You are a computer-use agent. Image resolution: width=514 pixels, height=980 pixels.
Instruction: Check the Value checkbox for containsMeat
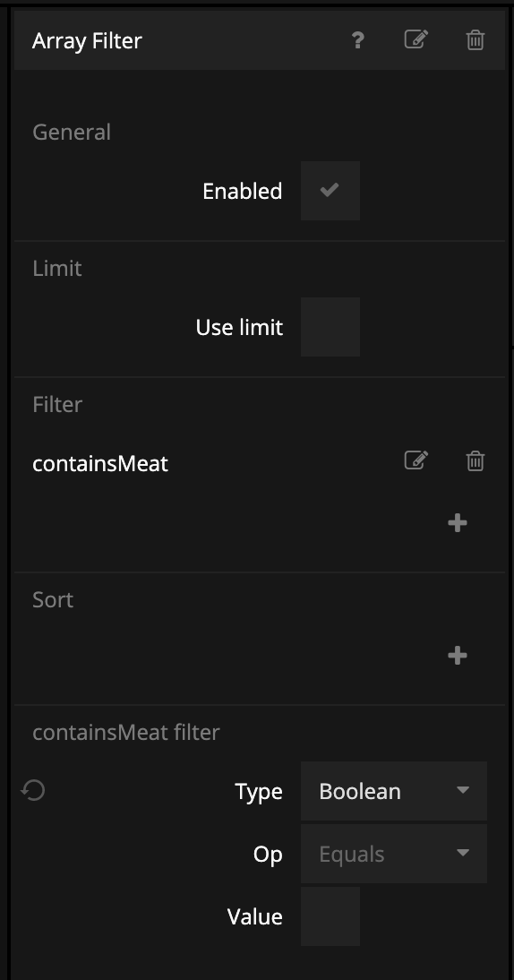330,916
